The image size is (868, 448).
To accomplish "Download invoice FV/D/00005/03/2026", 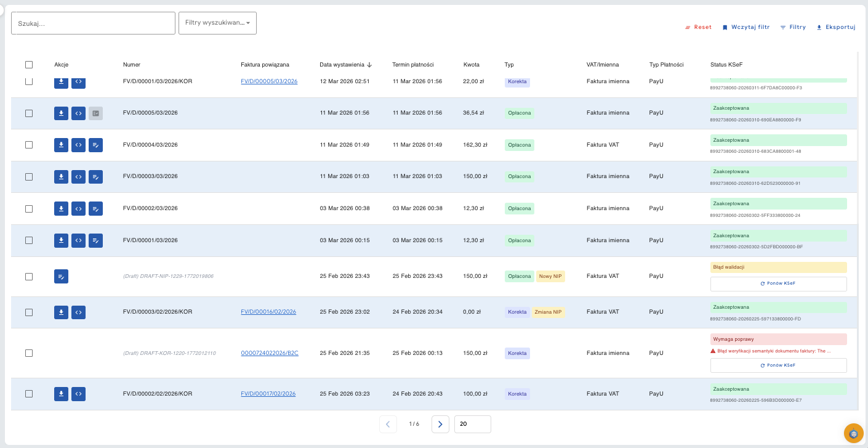I will pyautogui.click(x=61, y=113).
